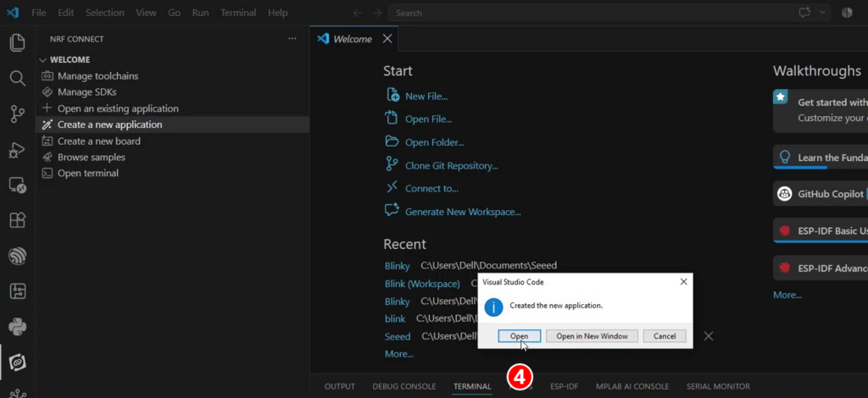Collapse the WELCOME section
The width and height of the screenshot is (868, 398).
42,59
